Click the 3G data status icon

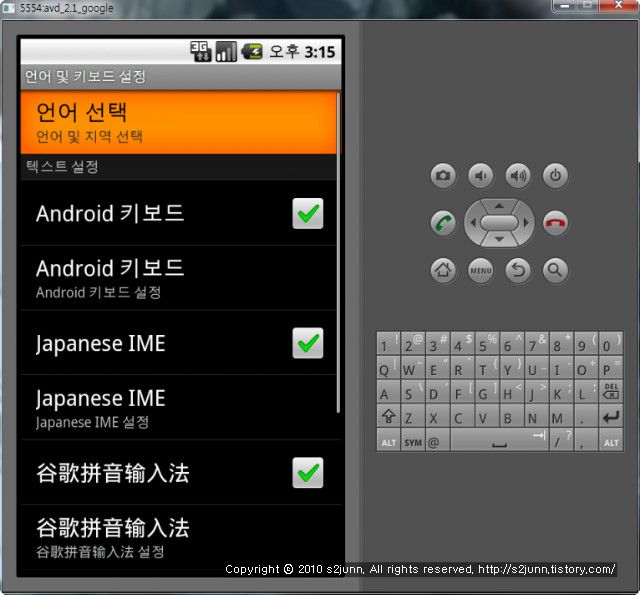tap(201, 51)
